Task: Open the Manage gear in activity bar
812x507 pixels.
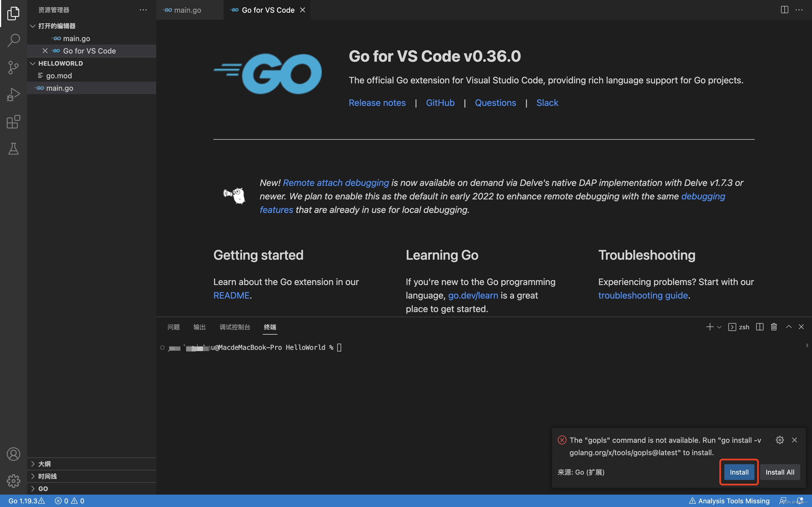Action: click(x=14, y=481)
